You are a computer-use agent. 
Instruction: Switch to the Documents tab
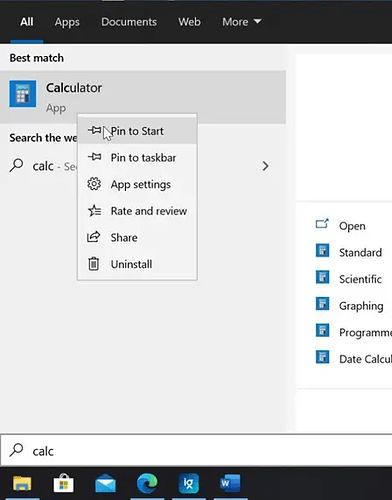pyautogui.click(x=129, y=22)
